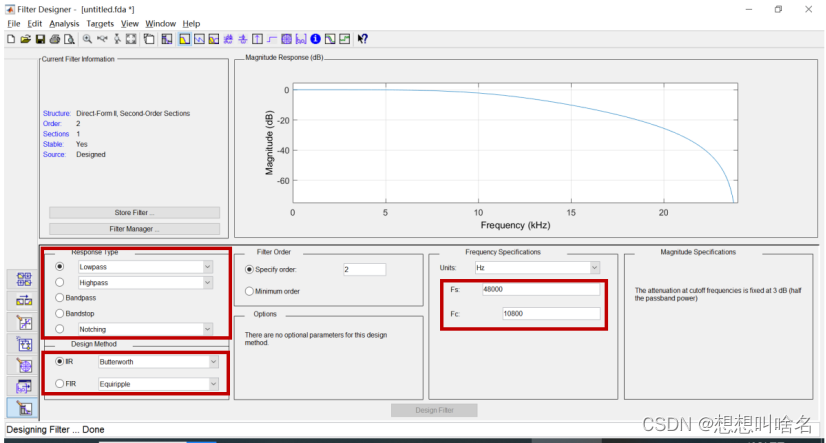Click the Print toolbar icon
Viewport: 826px width, 443px height.
55,39
